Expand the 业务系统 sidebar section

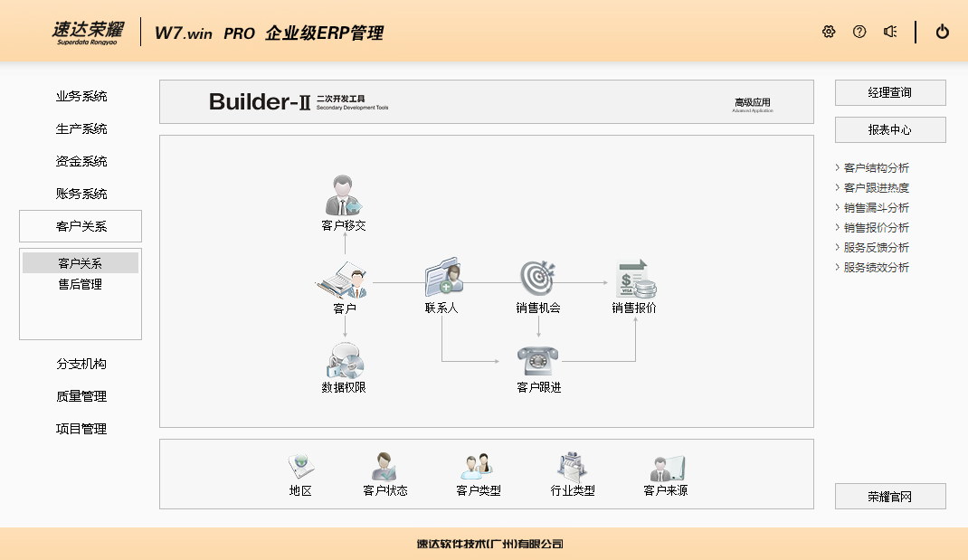coord(81,96)
